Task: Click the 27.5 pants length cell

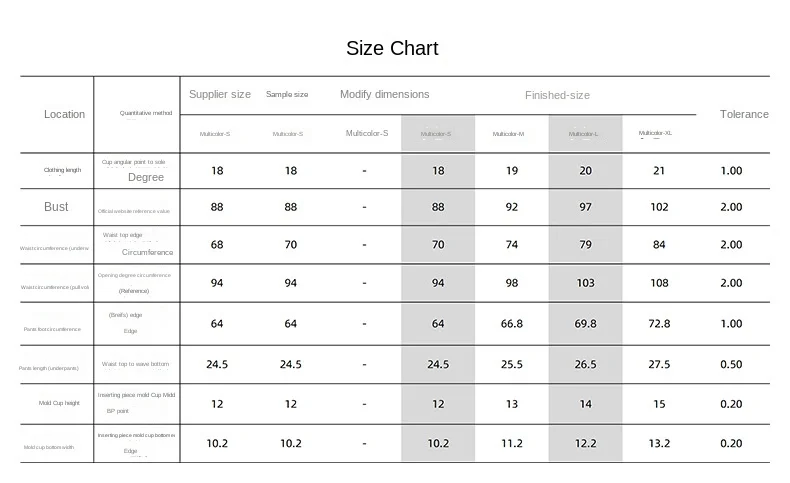Action: tap(659, 364)
